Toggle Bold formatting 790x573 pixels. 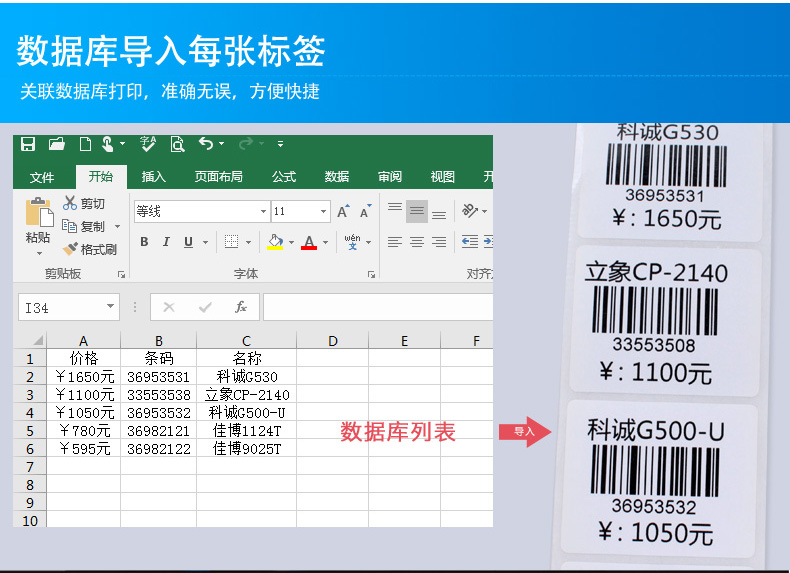[144, 242]
